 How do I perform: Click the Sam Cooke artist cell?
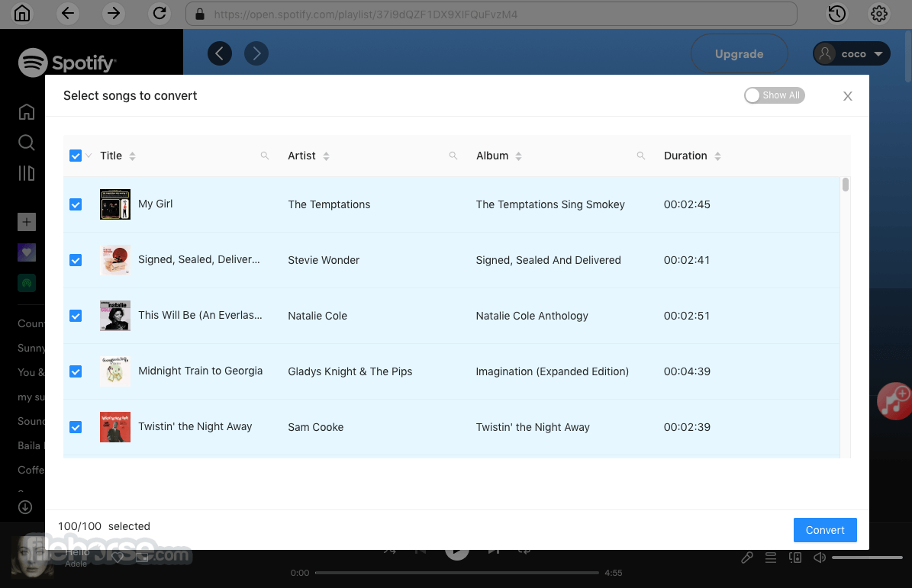click(316, 428)
